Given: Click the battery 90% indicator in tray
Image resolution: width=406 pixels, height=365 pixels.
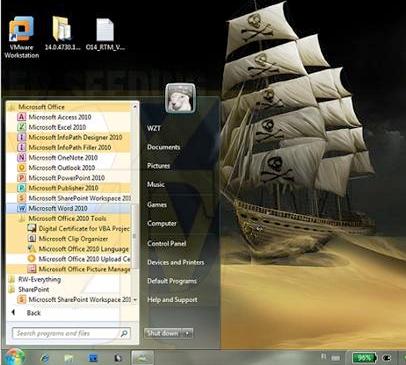Looking at the screenshot, I should tap(364, 358).
